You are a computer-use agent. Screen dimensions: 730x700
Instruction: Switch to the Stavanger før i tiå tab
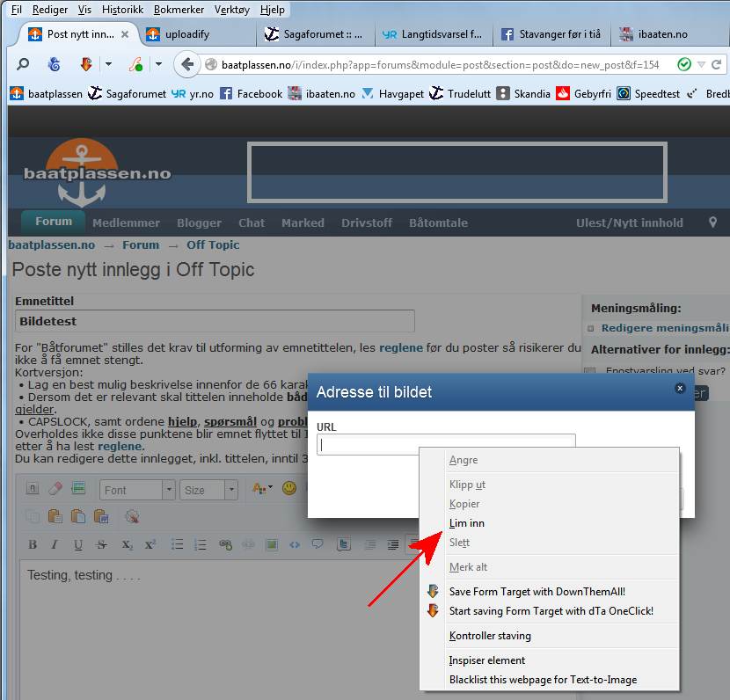(551, 34)
